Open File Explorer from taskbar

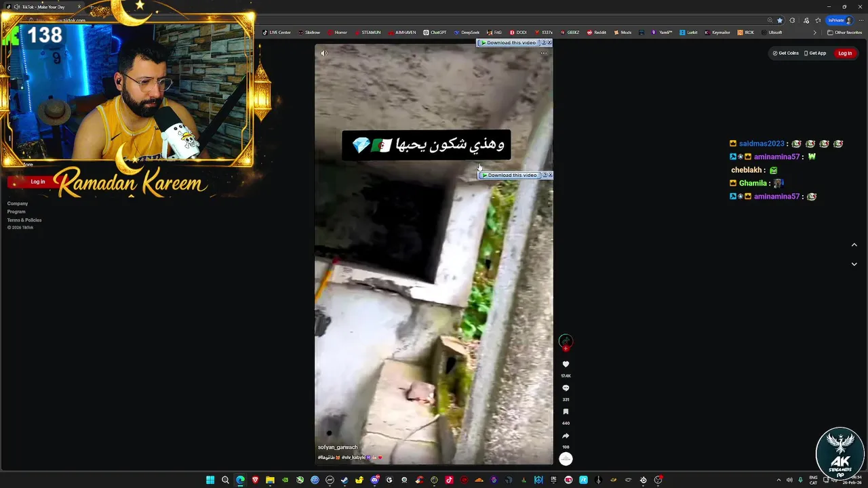click(270, 480)
